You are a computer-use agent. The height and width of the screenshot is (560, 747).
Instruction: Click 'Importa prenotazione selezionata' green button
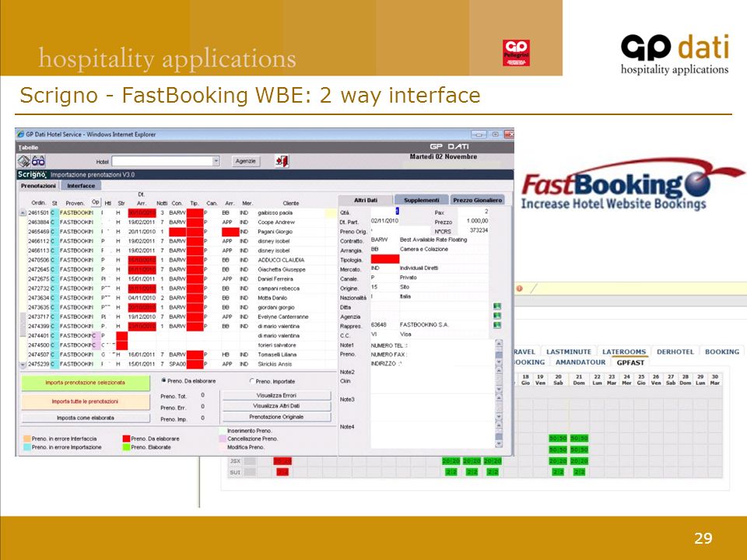86,383
